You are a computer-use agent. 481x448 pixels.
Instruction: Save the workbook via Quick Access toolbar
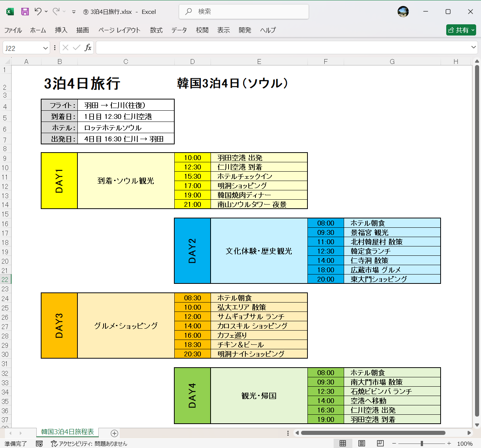click(25, 12)
